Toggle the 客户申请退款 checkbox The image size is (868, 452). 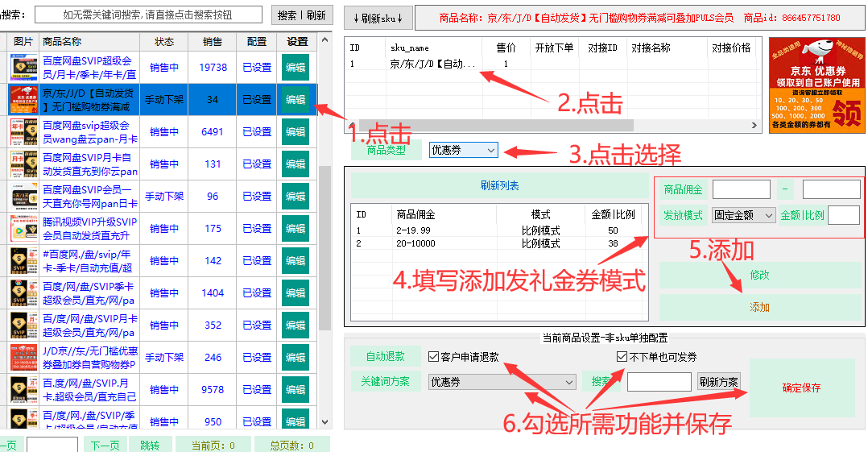pos(433,357)
